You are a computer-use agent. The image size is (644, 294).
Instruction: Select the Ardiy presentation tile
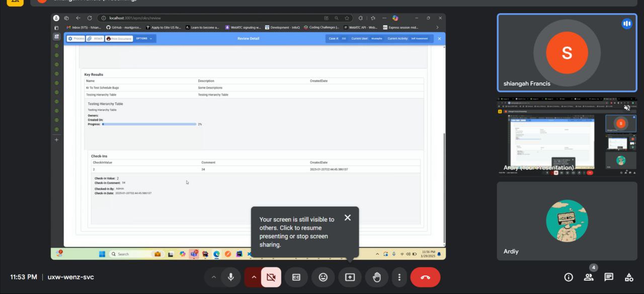pyautogui.click(x=567, y=136)
